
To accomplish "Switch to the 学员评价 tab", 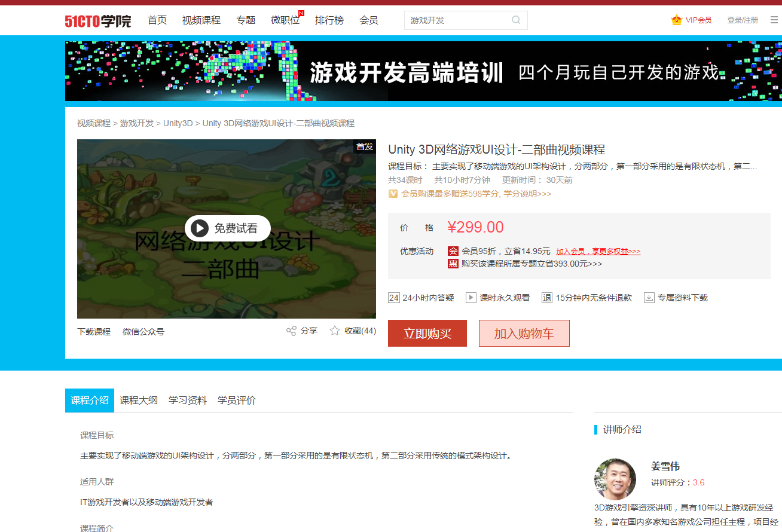I will [x=237, y=400].
